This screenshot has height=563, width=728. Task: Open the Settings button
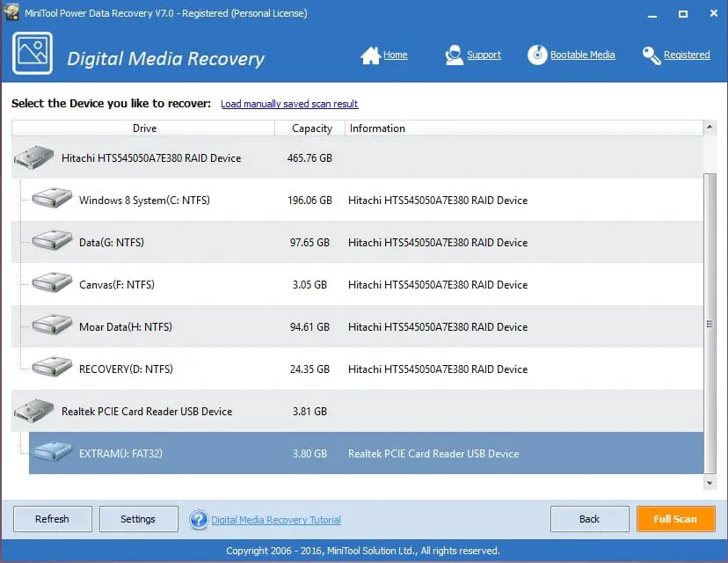[x=138, y=519]
